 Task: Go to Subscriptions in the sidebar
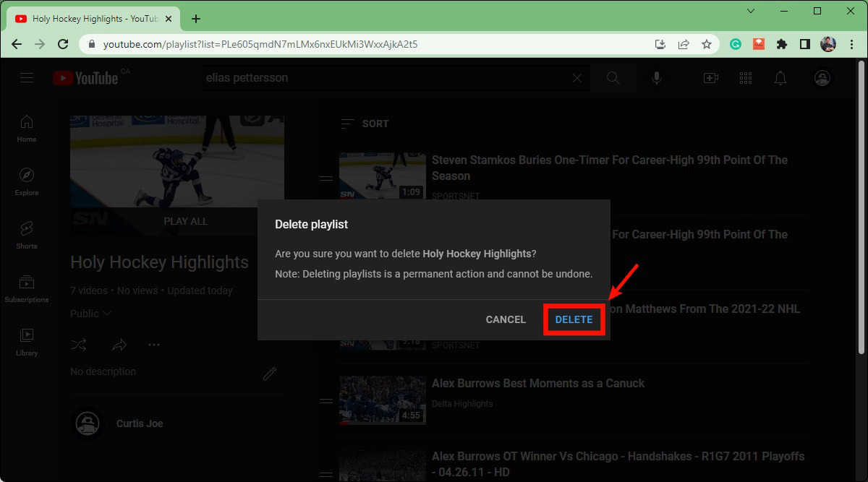[x=27, y=288]
